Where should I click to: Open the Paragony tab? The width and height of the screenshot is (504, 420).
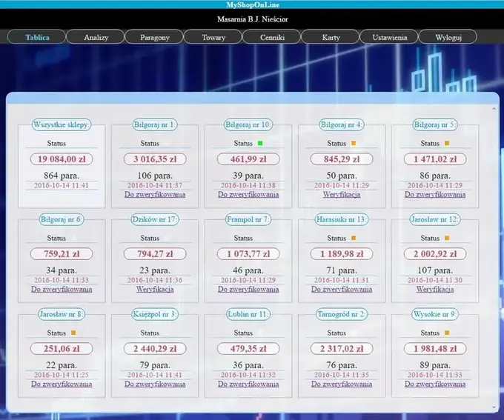pos(154,37)
